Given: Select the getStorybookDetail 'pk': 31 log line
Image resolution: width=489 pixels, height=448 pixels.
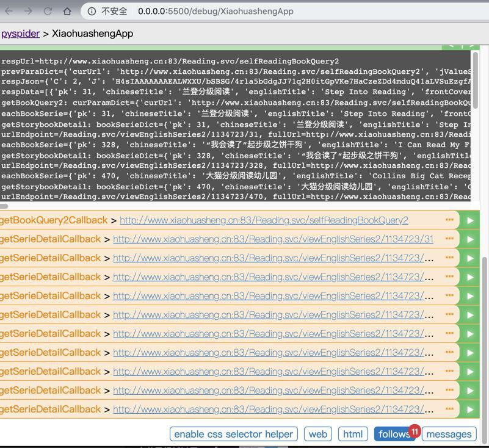Looking at the screenshot, I should pos(236,125).
